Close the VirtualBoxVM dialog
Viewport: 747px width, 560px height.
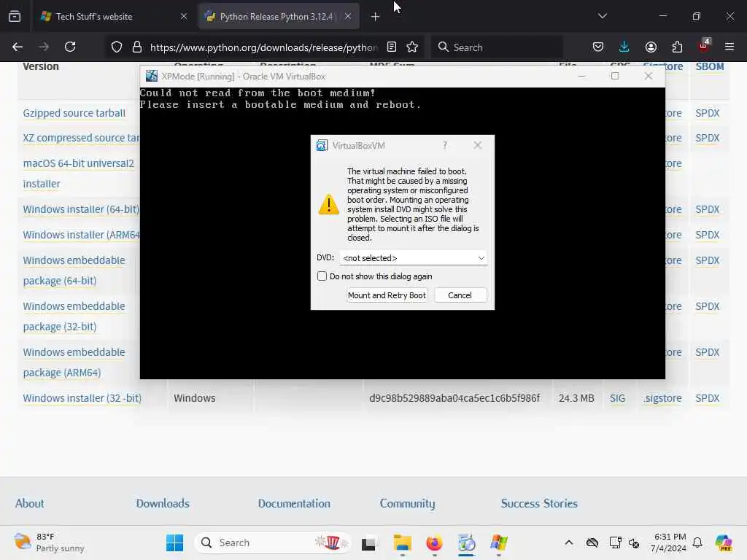tap(477, 145)
